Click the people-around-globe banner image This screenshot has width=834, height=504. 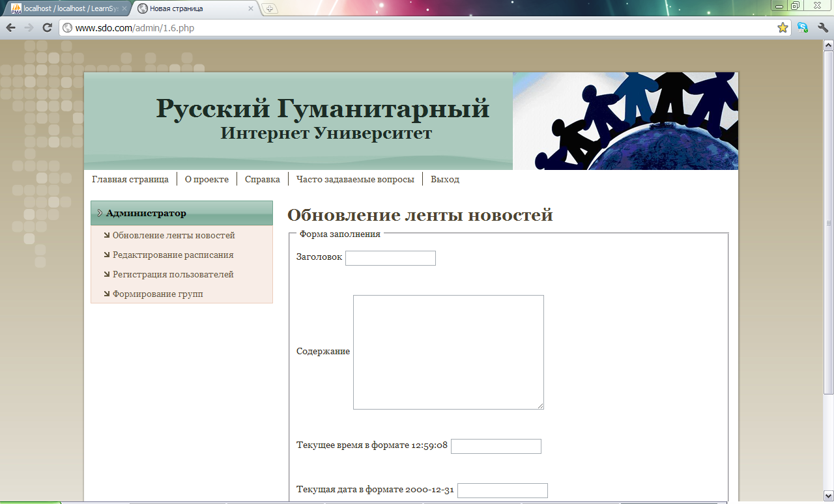(625, 121)
